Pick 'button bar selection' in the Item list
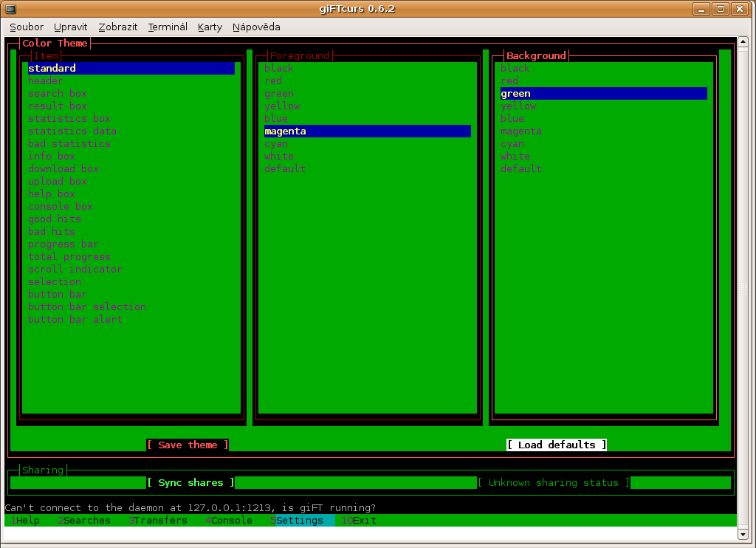Viewport: 756px width, 548px height. (87, 306)
